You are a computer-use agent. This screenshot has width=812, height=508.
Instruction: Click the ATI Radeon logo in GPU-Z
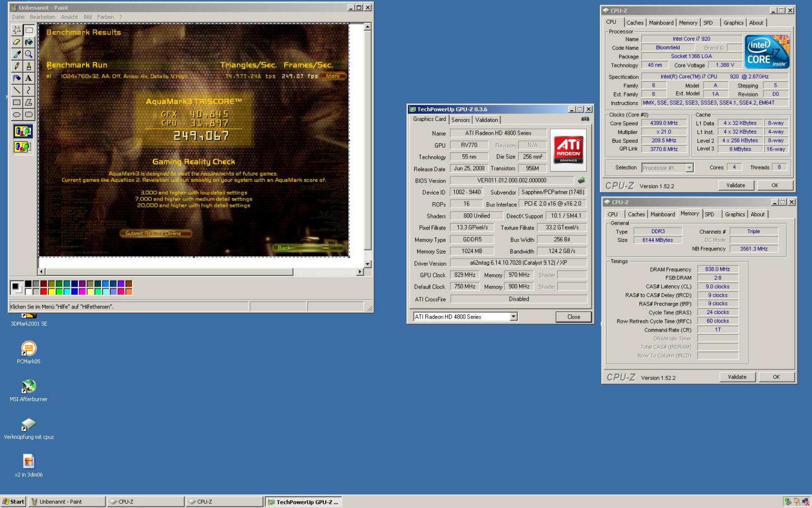tap(568, 149)
